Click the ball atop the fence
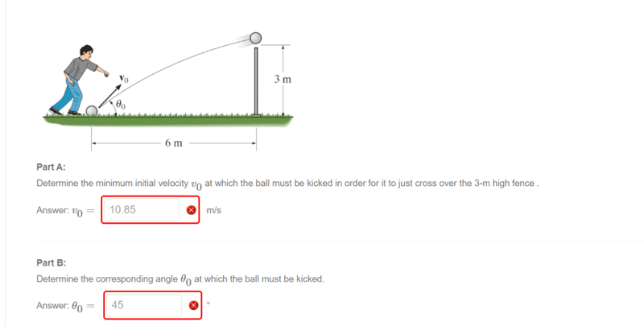644x326 pixels. 256,37
